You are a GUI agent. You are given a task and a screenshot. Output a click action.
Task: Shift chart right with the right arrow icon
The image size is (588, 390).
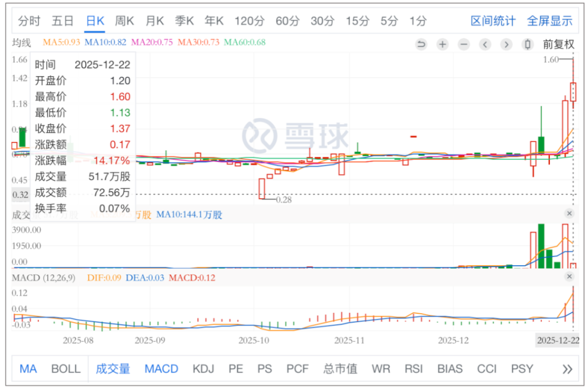point(506,45)
